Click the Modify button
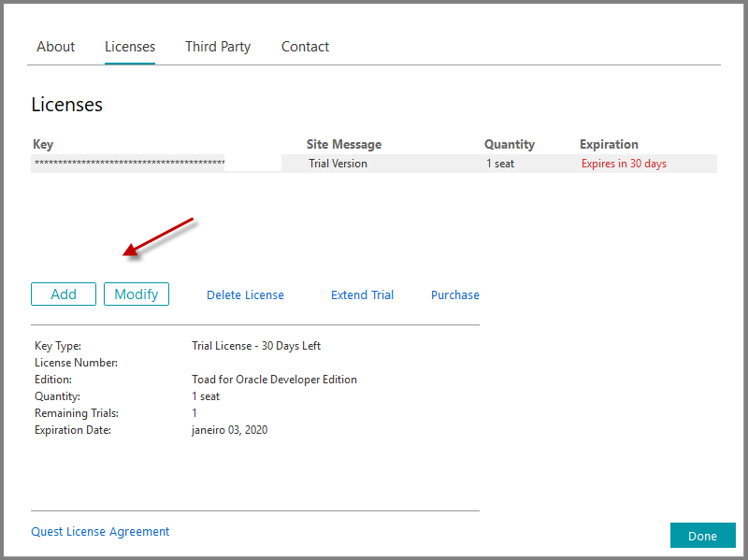 [137, 294]
